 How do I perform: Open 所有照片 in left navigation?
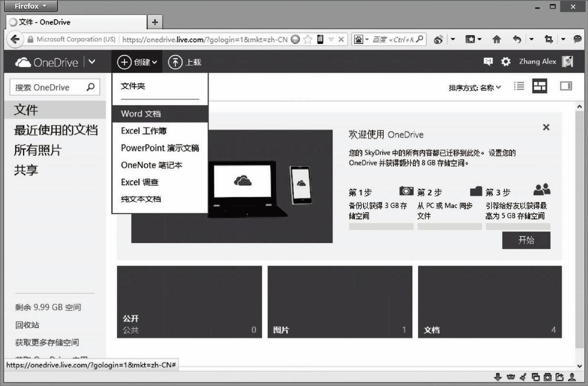tap(38, 150)
